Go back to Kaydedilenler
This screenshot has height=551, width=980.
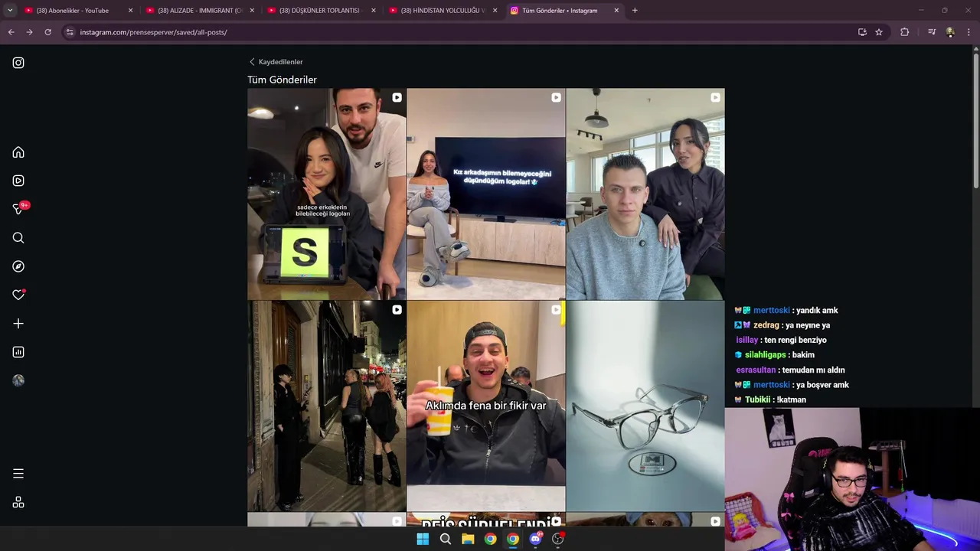276,62
